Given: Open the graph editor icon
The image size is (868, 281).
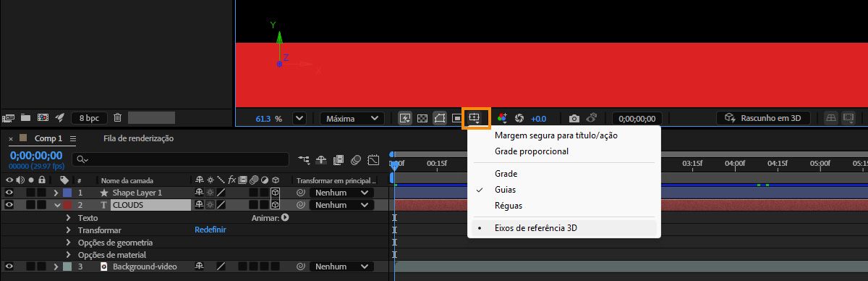Looking at the screenshot, I should pyautogui.click(x=373, y=159).
